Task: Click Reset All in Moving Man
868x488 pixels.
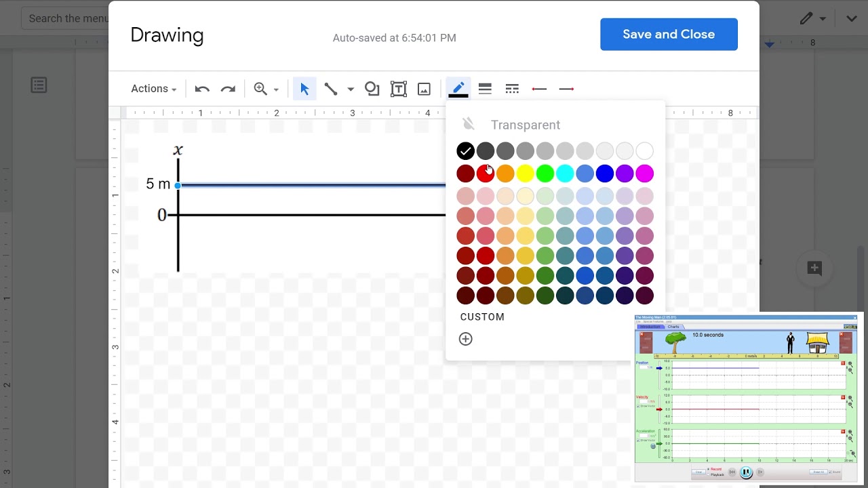Action: coord(818,472)
